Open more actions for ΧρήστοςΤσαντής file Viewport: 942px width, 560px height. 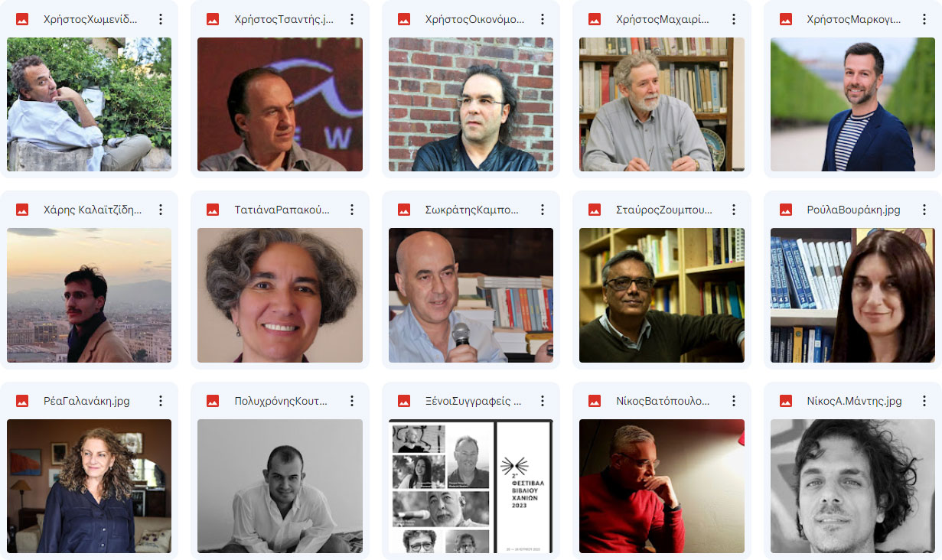[x=352, y=19]
